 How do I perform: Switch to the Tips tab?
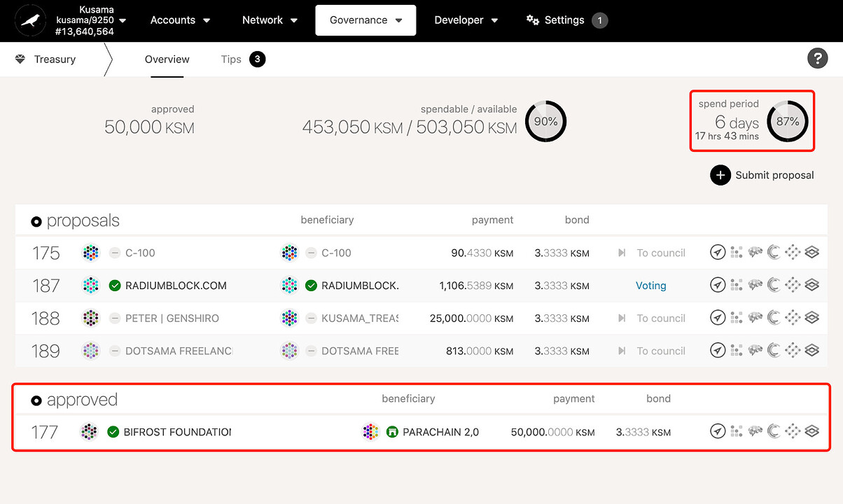pos(231,59)
